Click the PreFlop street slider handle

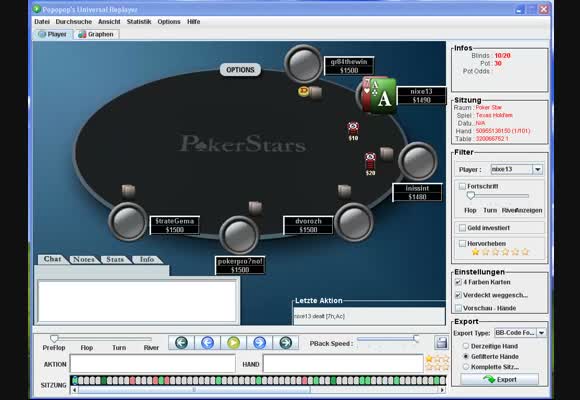point(54,339)
